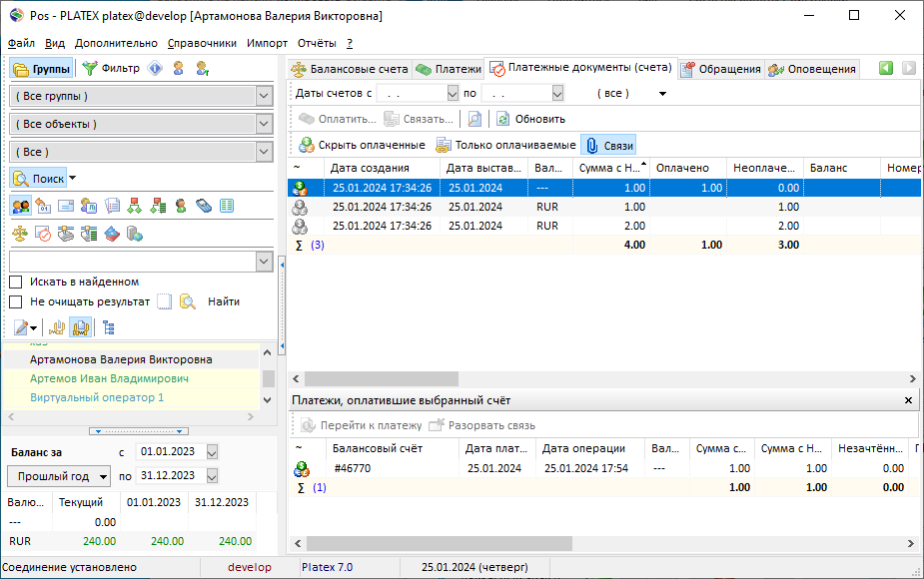
Task: Click the magnifier preview icon beside Связать
Action: point(474,119)
